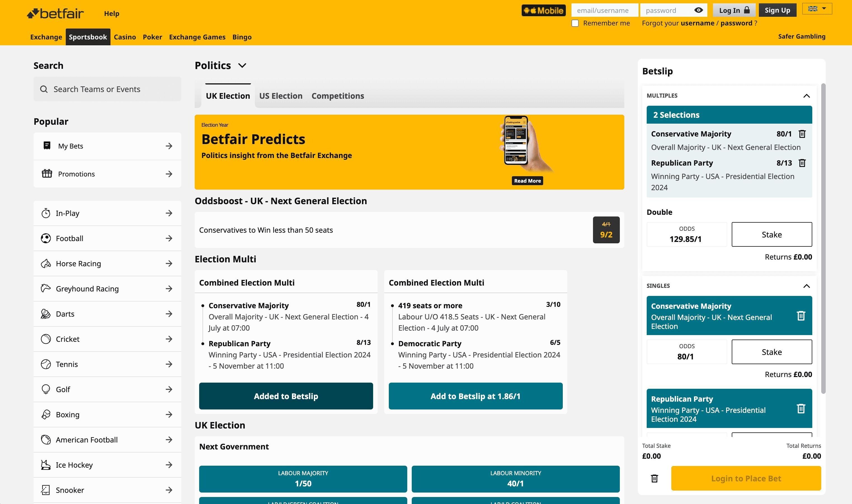Image resolution: width=852 pixels, height=504 pixels.
Task: Click Login to Place Bet
Action: [746, 478]
